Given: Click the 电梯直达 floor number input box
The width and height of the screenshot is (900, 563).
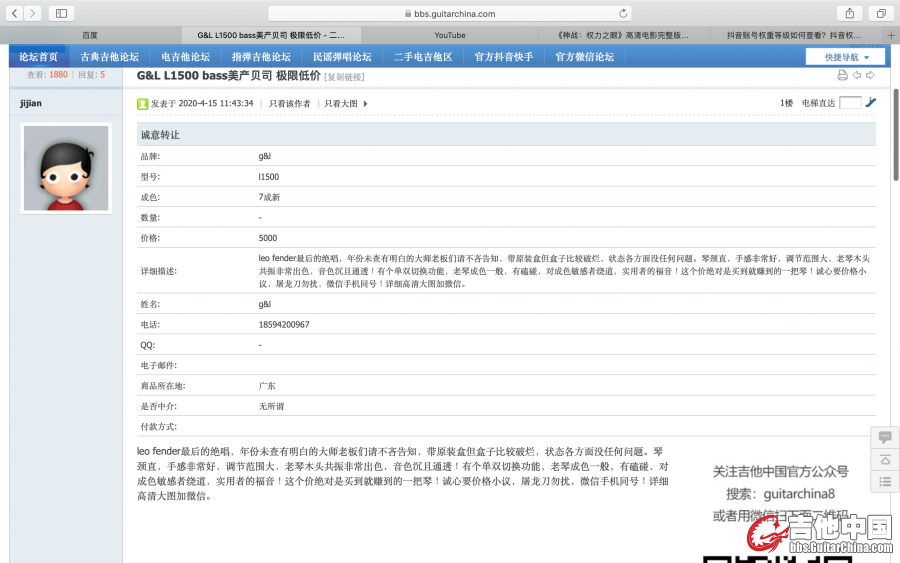Looking at the screenshot, I should coord(850,103).
